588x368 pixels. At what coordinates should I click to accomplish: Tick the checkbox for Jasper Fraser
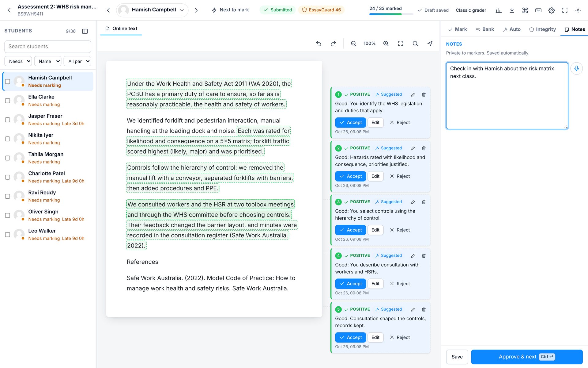8,120
